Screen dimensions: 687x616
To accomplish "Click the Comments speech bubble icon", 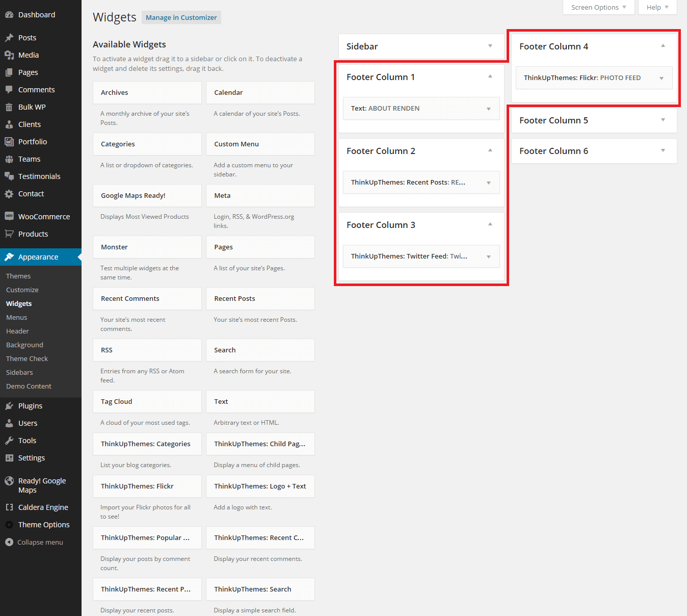I will click(9, 90).
